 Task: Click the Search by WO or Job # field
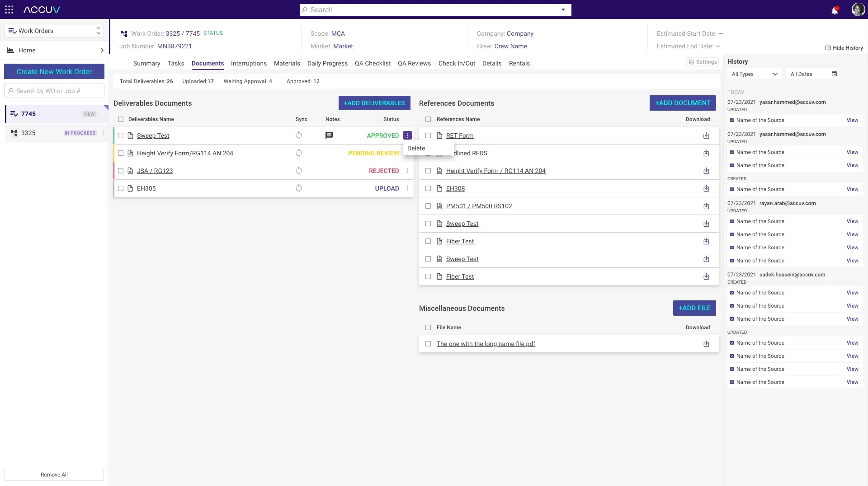point(54,91)
